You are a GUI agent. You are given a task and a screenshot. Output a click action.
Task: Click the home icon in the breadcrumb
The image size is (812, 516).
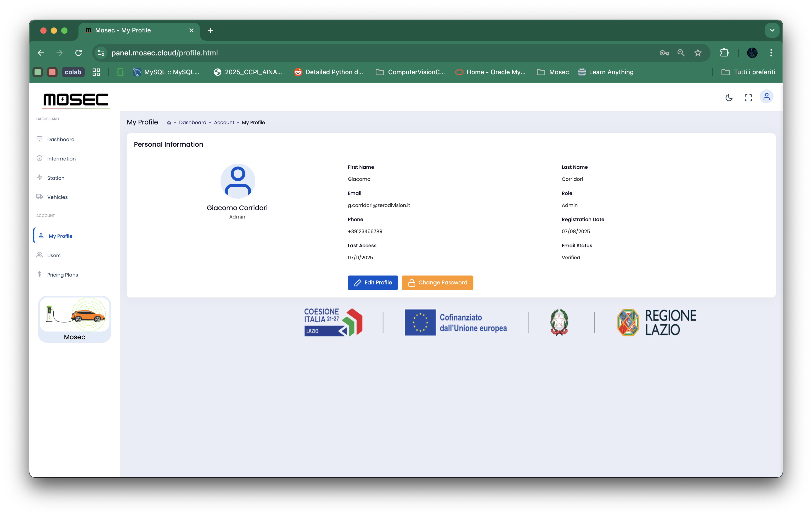169,123
